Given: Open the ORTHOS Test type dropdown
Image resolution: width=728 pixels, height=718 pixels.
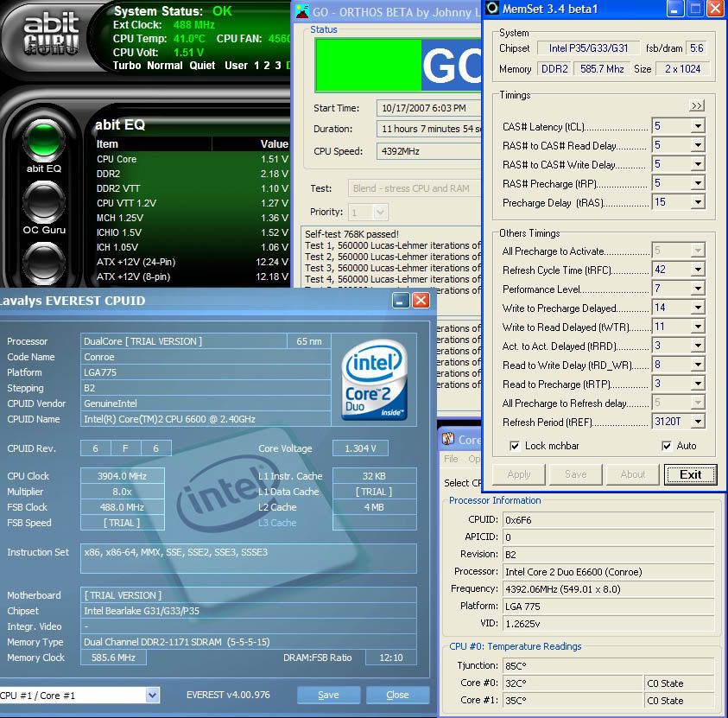Looking at the screenshot, I should pos(415,188).
